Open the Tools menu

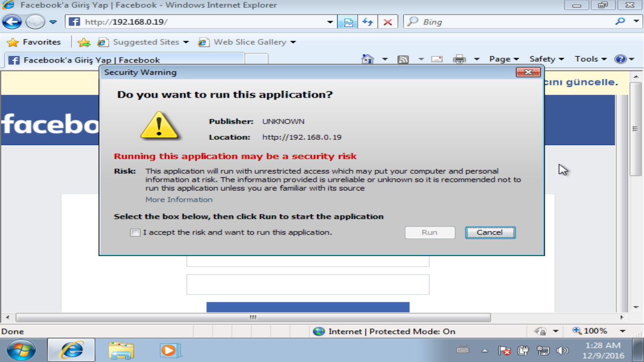click(x=590, y=59)
